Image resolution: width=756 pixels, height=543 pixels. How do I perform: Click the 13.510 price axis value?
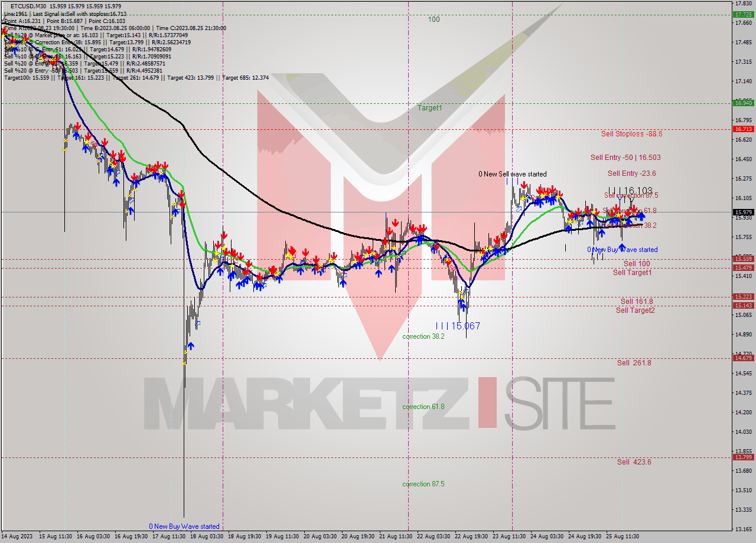(742, 490)
